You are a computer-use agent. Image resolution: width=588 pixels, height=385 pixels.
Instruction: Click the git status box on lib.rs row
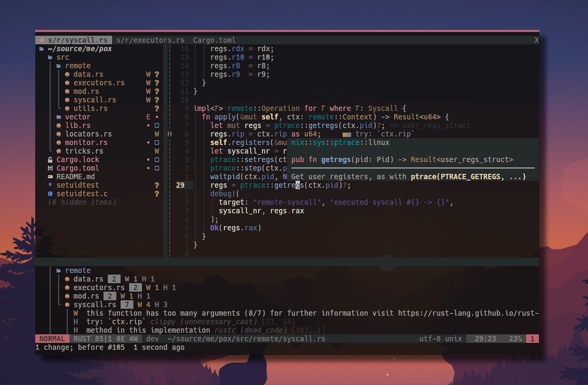click(157, 126)
